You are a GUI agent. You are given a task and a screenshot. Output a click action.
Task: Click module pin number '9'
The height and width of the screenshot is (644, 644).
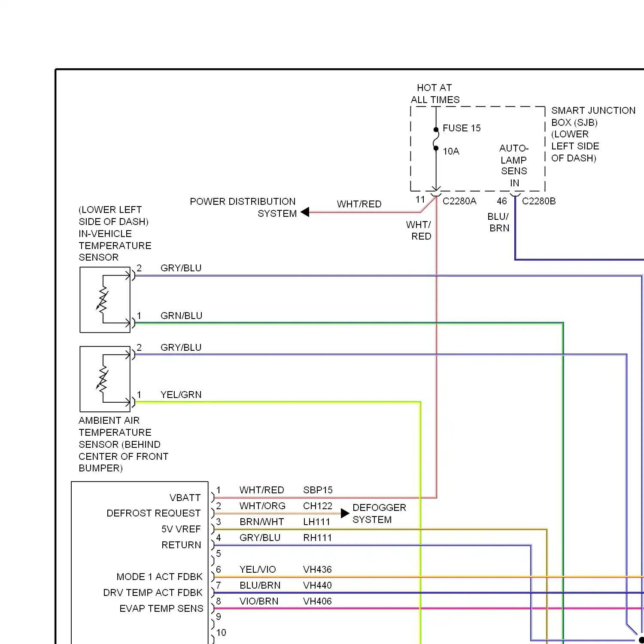[219, 617]
